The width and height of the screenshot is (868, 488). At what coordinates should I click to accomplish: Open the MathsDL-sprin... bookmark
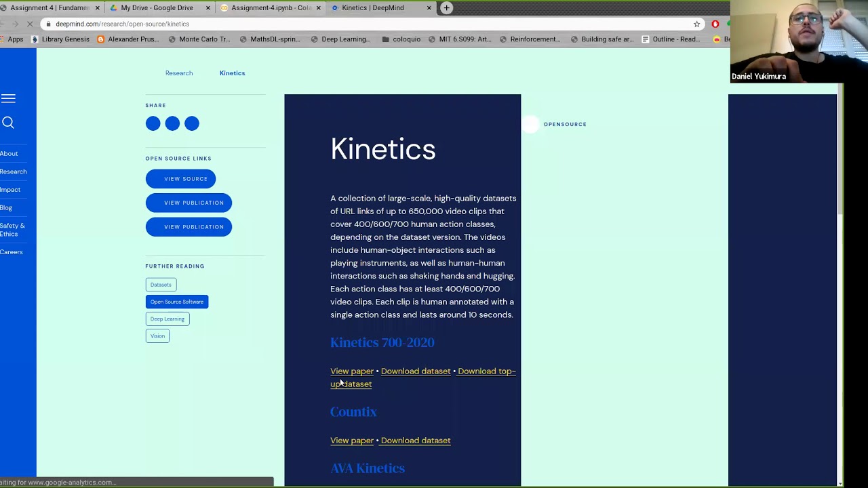269,39
